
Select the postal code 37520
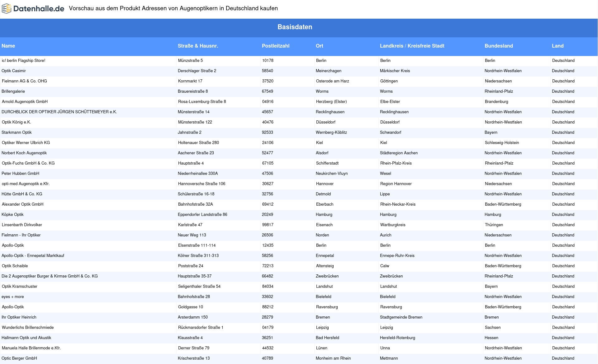tap(268, 81)
